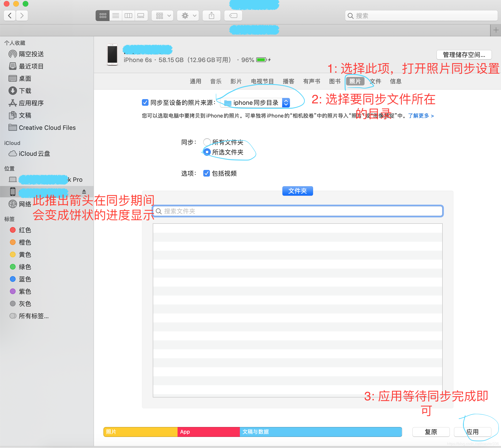Screen dimensions: 501x448
Task: Switch to gallery view in toolbar
Action: coord(141,16)
